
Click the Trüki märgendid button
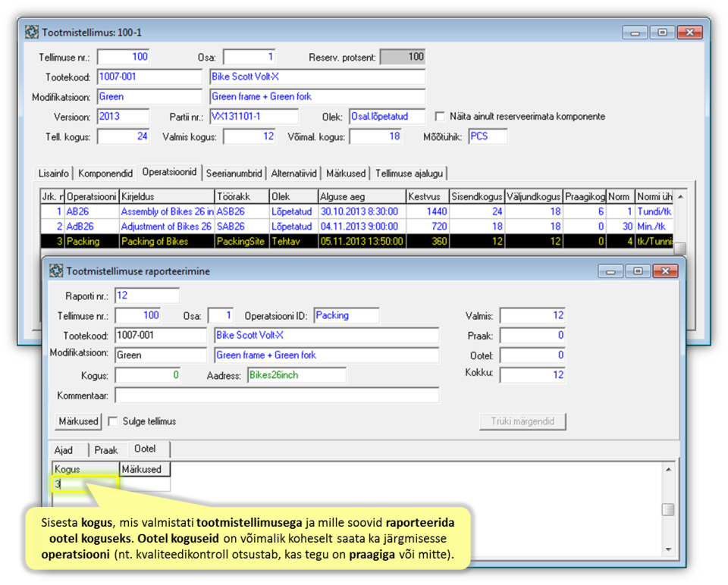[x=522, y=421]
